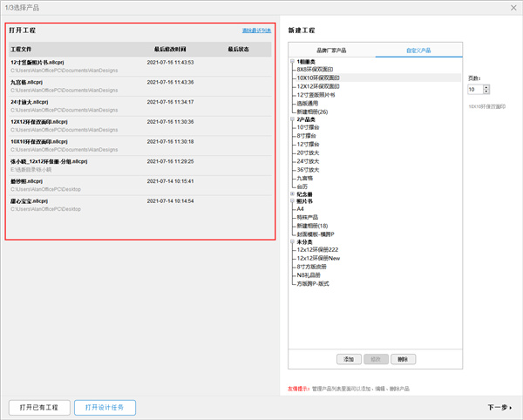Select 台历 product
The width and height of the screenshot is (523, 420).
point(302,186)
